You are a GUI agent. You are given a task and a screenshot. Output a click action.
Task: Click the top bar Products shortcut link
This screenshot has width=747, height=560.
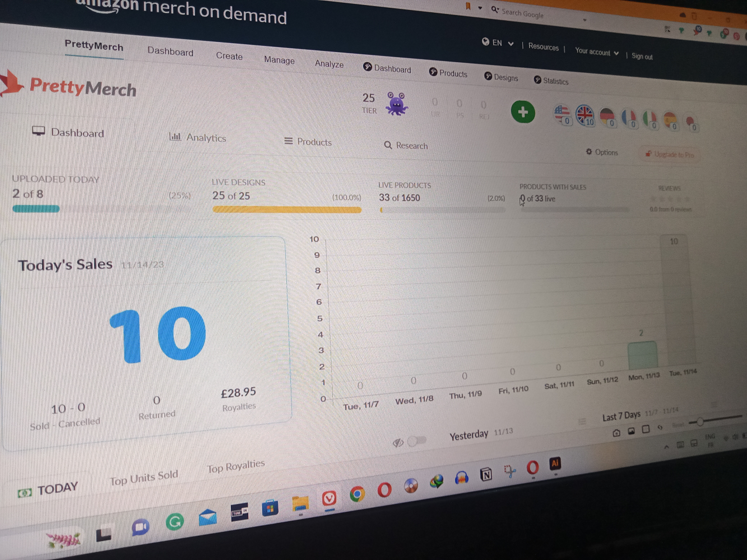(448, 73)
